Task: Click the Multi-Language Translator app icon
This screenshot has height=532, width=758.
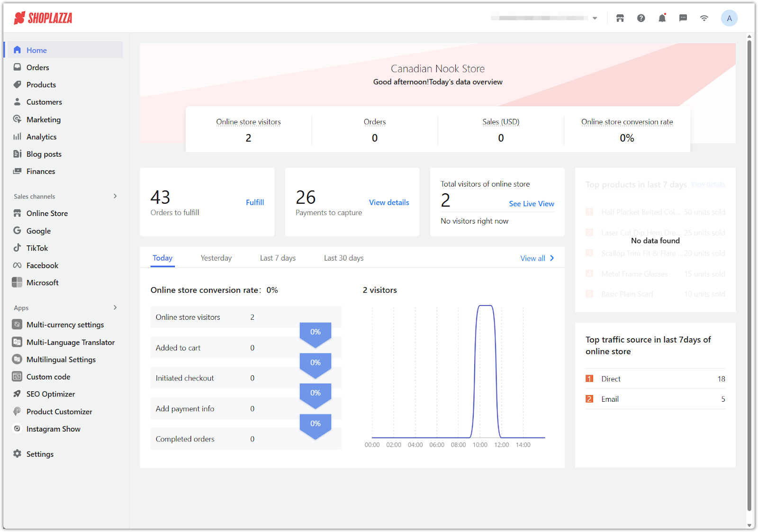Action: click(17, 342)
